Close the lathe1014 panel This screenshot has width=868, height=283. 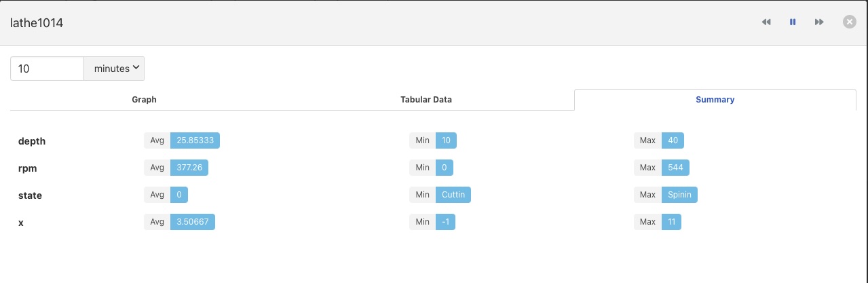[849, 22]
